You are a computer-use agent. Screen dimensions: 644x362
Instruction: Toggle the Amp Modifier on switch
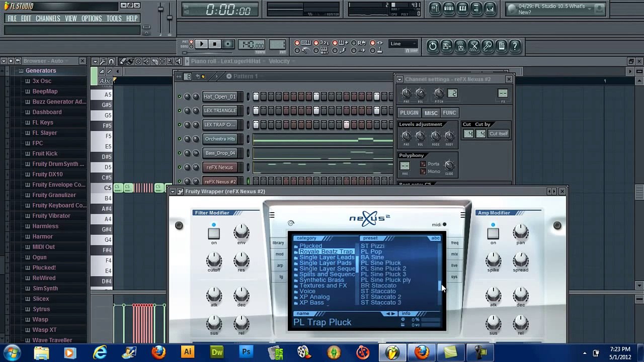pos(493,233)
